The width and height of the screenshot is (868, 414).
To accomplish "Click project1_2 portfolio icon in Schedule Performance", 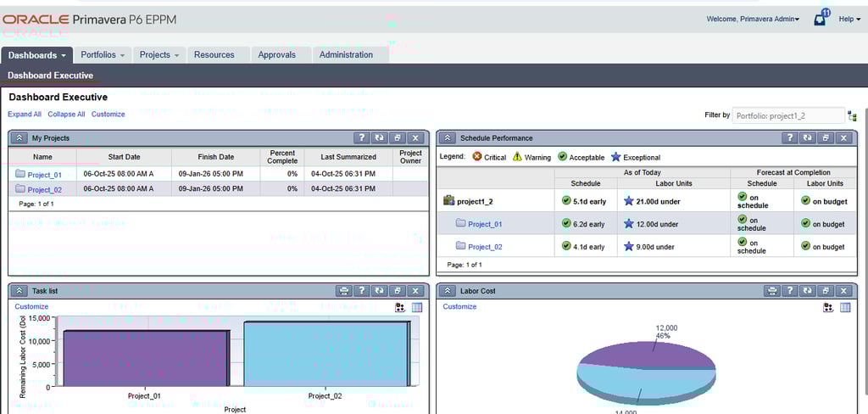I will click(449, 200).
